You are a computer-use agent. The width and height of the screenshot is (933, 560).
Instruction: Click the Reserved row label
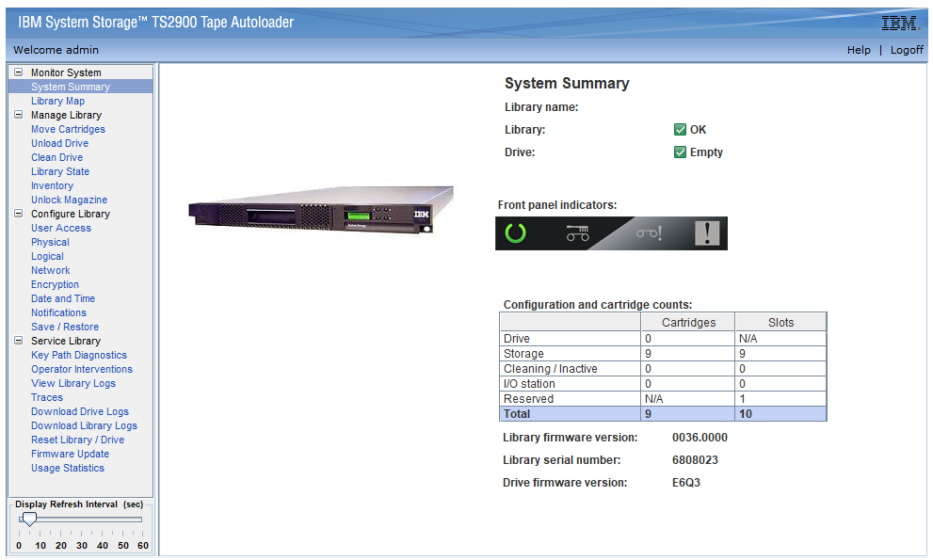tap(528, 399)
